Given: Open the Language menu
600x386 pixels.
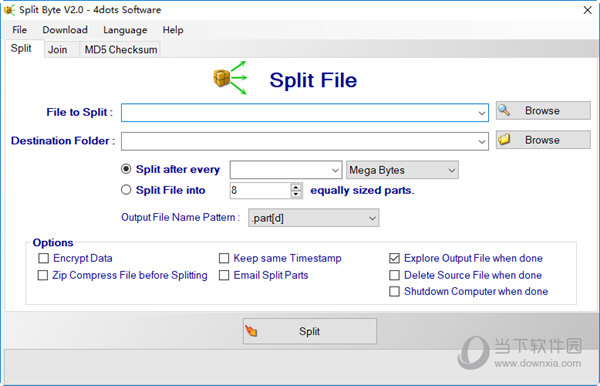Looking at the screenshot, I should 125,30.
